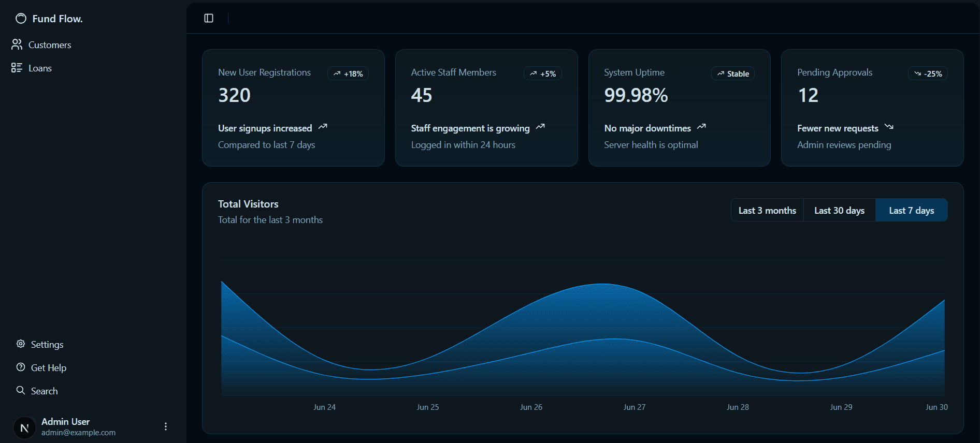
Task: Click the Jun 27 peak on chart
Action: [603, 284]
